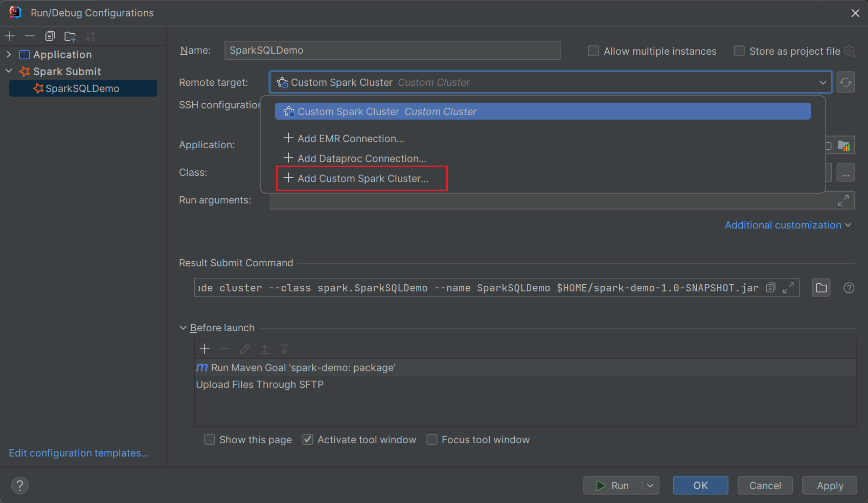Screen dimensions: 868x503
Task: Collapse the Before launch section
Action: [183, 328]
